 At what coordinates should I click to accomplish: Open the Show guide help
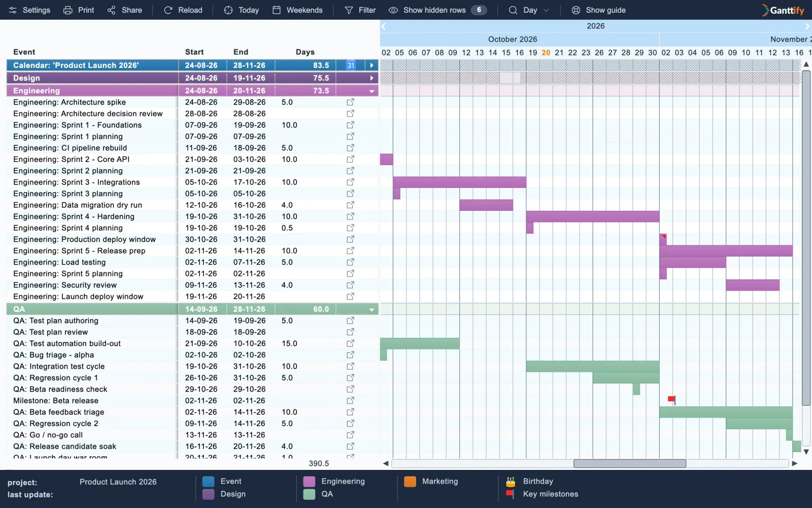coord(598,10)
